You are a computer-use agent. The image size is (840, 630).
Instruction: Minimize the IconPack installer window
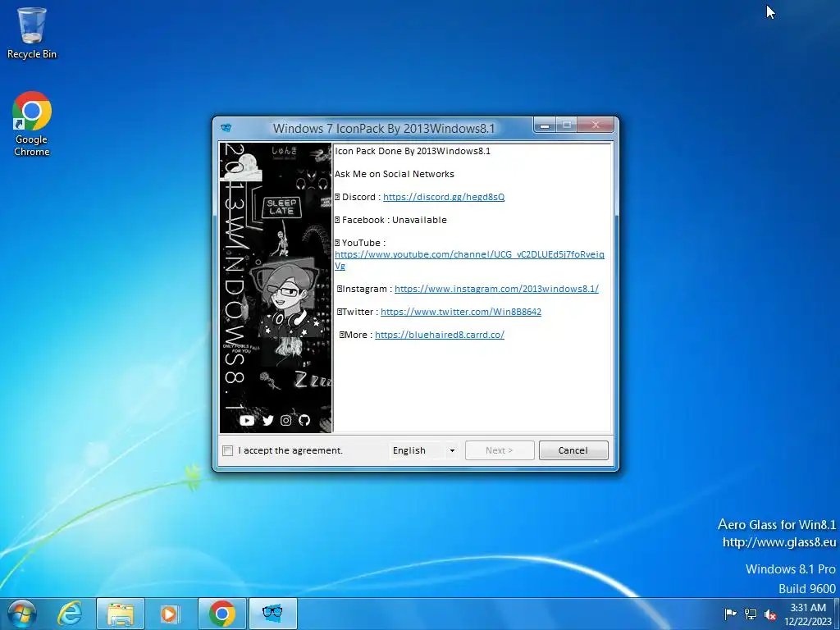coord(545,126)
